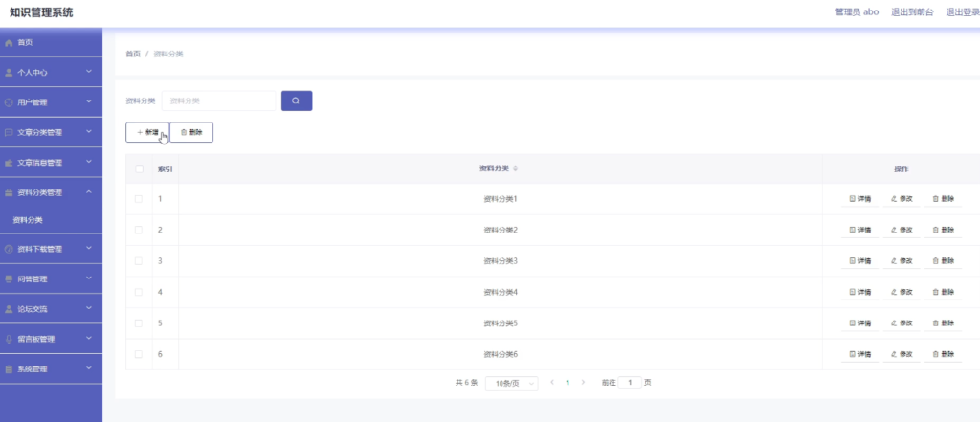Go to next page arrow in pagination
This screenshot has height=422, width=980.
pos(583,382)
